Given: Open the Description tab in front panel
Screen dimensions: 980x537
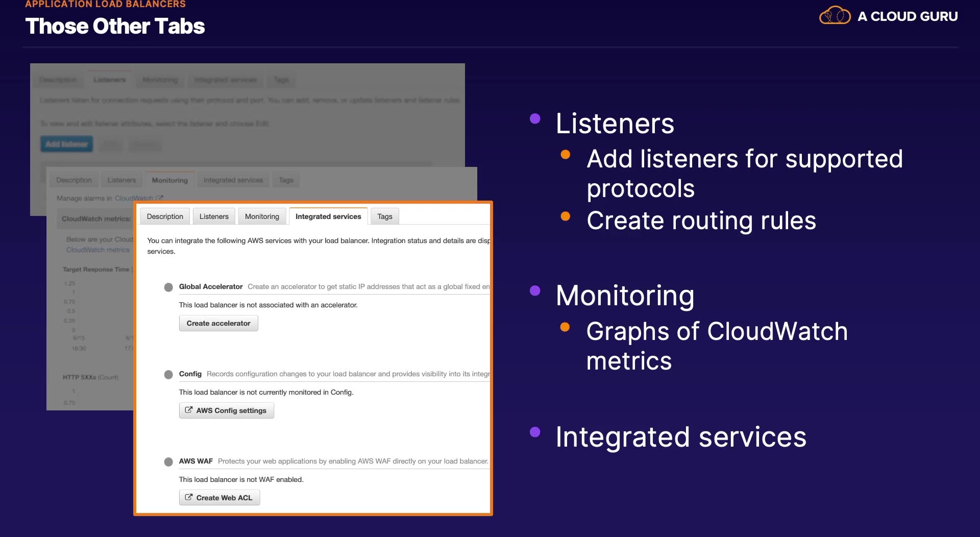Looking at the screenshot, I should click(165, 216).
